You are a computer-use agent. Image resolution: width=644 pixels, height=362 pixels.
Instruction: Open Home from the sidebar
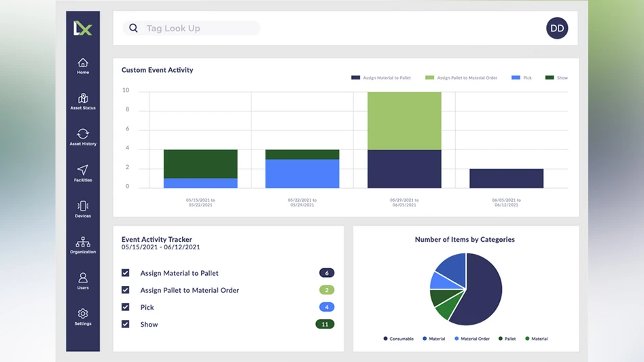[x=83, y=66]
